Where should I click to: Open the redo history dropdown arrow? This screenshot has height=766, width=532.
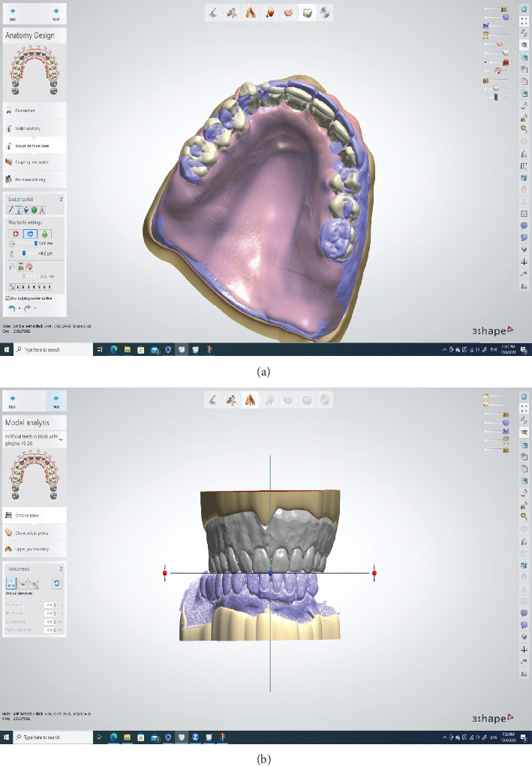click(x=35, y=308)
